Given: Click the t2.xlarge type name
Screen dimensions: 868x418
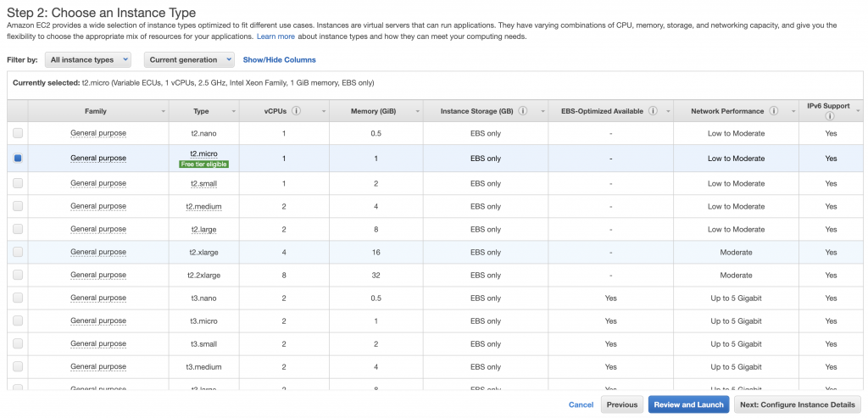Looking at the screenshot, I should (203, 253).
